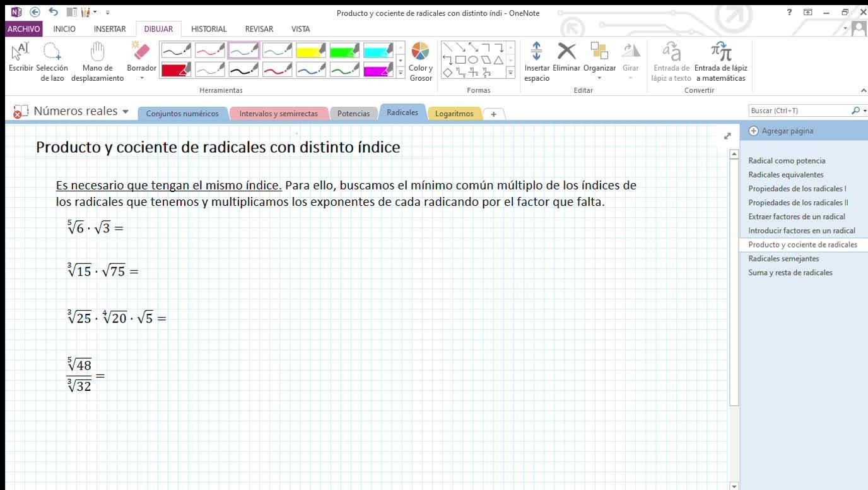Image resolution: width=868 pixels, height=490 pixels.
Task: Launch Entrada de lápiz a matemáticas
Action: pos(720,61)
